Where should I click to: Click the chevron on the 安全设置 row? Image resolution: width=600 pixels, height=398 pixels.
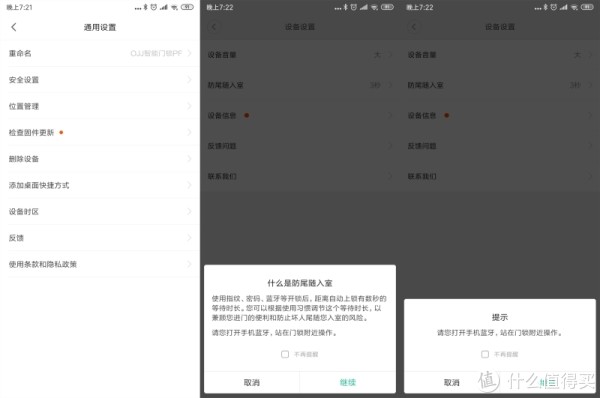tap(189, 80)
